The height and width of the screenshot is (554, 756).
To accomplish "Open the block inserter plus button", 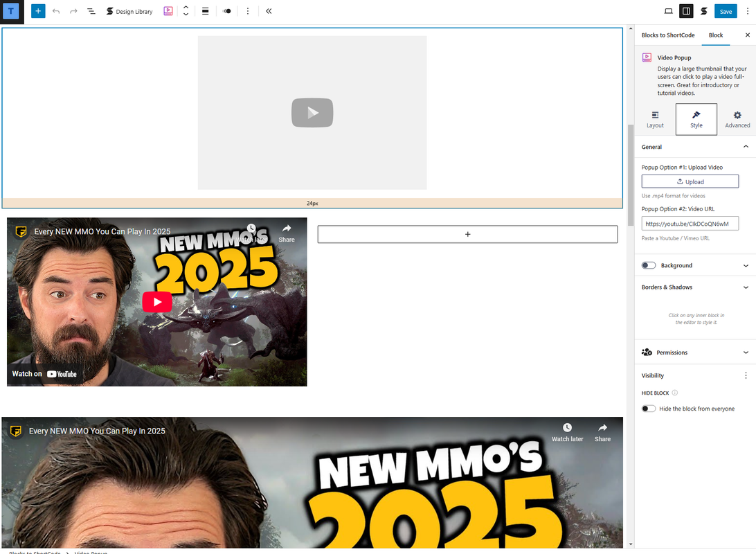I will tap(38, 11).
